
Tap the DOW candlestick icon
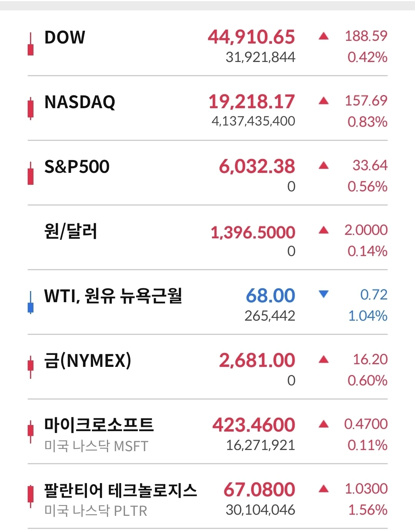point(30,45)
